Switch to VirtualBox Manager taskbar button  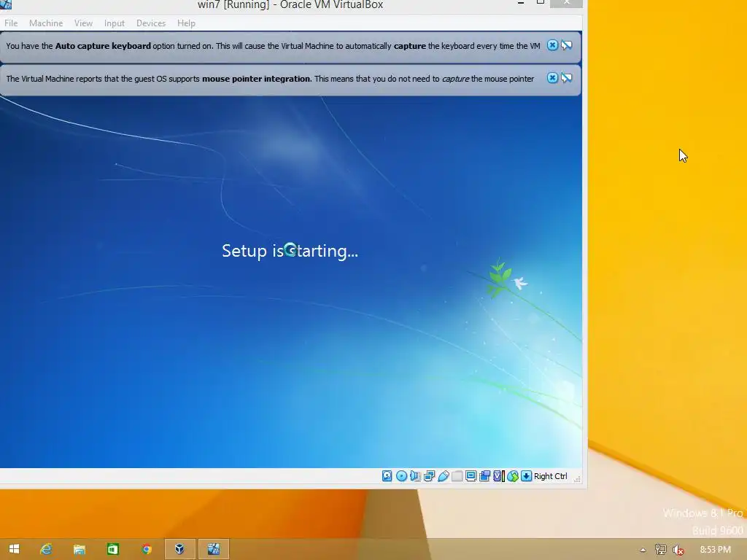(179, 549)
